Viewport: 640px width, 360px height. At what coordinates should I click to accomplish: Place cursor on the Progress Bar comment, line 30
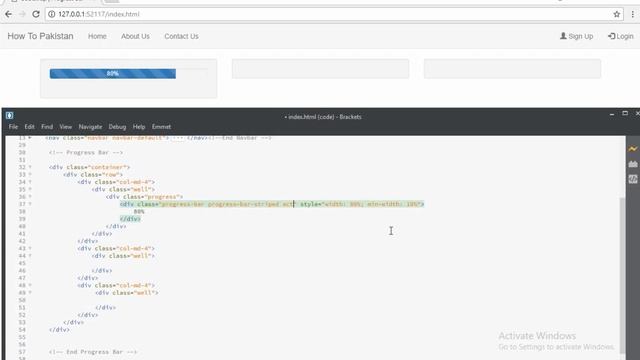(x=86, y=153)
